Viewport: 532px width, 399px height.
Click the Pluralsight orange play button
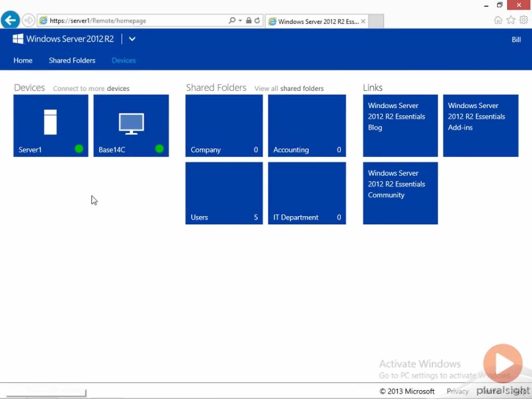pyautogui.click(x=503, y=363)
